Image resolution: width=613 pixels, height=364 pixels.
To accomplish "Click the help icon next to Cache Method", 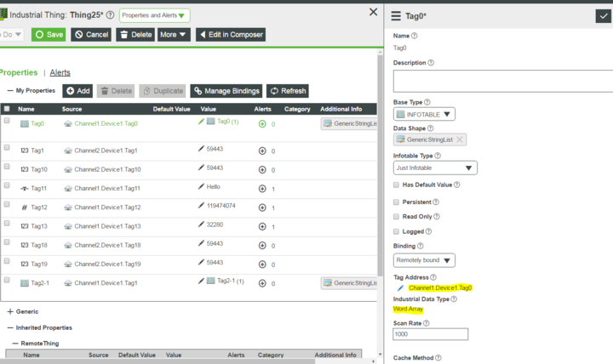I will [x=438, y=358].
